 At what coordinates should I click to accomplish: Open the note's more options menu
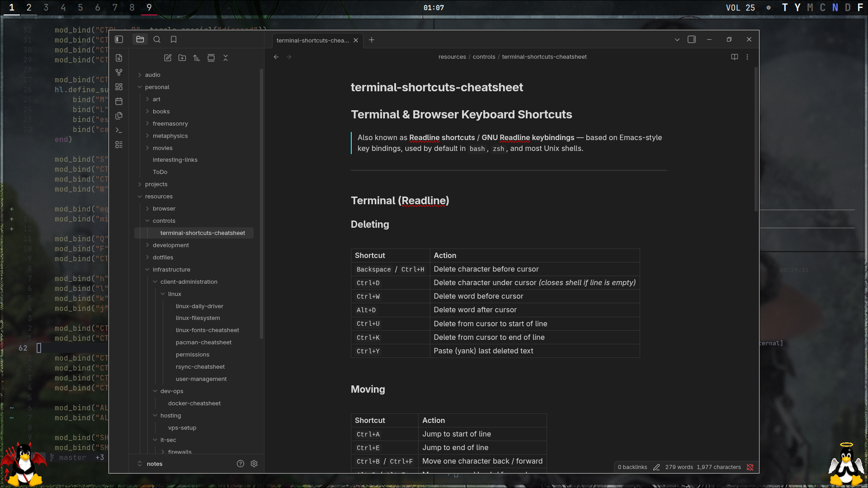point(747,57)
